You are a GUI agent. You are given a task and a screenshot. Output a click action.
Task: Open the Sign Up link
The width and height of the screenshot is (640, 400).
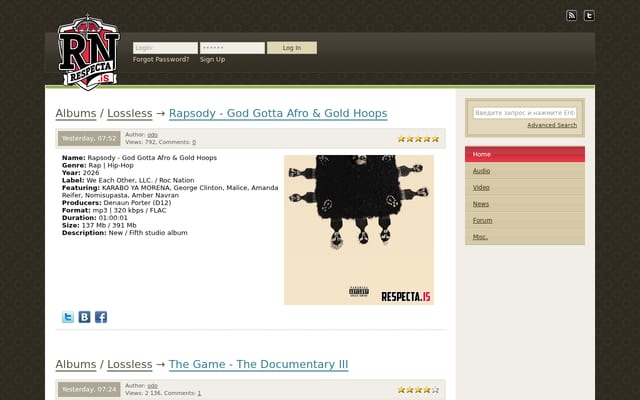[213, 60]
